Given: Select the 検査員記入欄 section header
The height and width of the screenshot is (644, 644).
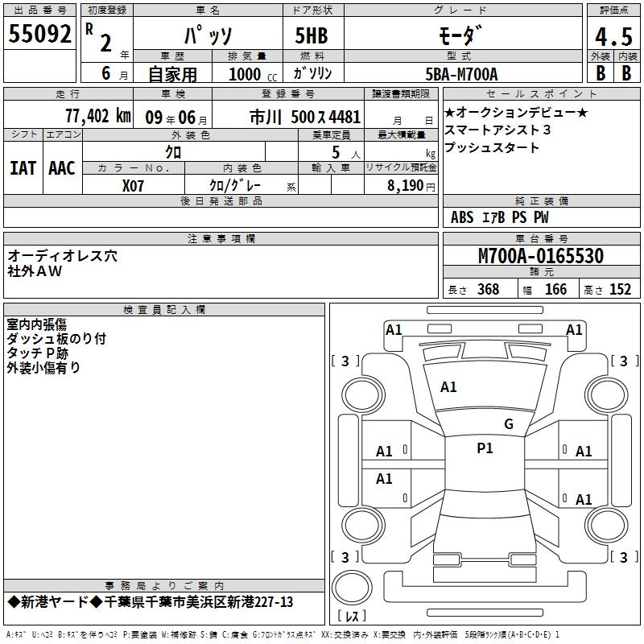Looking at the screenshot, I should point(164,310).
